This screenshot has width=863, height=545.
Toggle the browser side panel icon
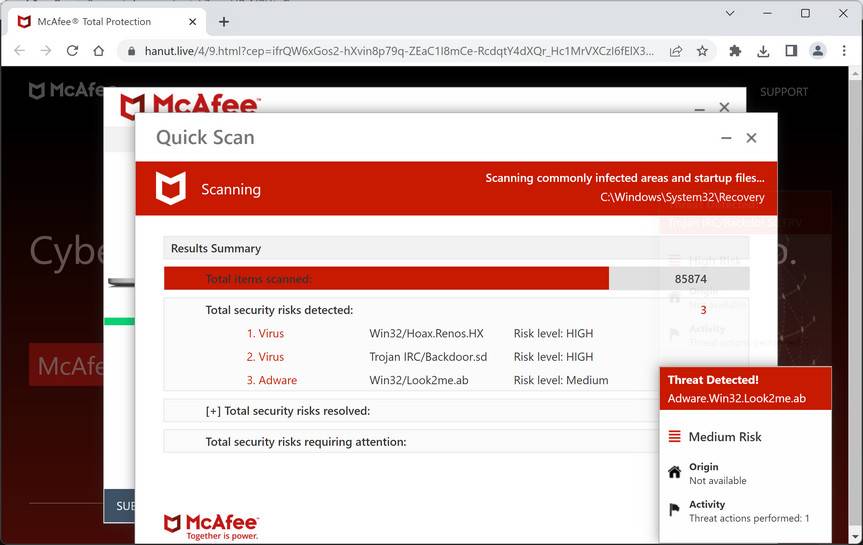(791, 51)
